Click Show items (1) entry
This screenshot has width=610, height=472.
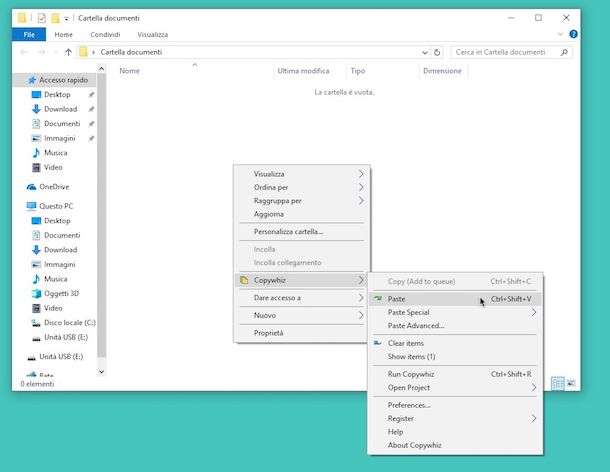pos(455,356)
